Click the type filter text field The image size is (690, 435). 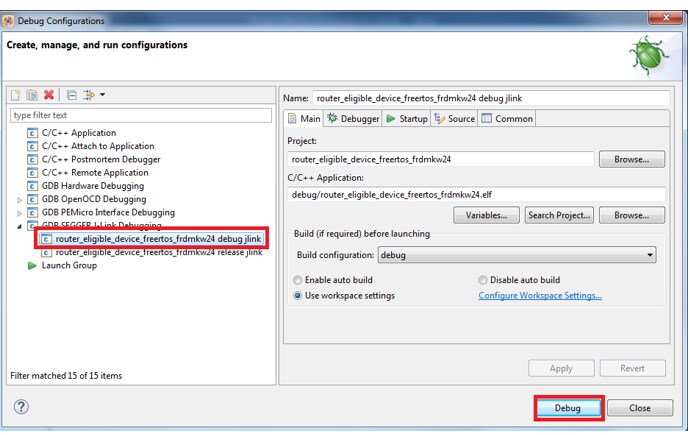[140, 116]
